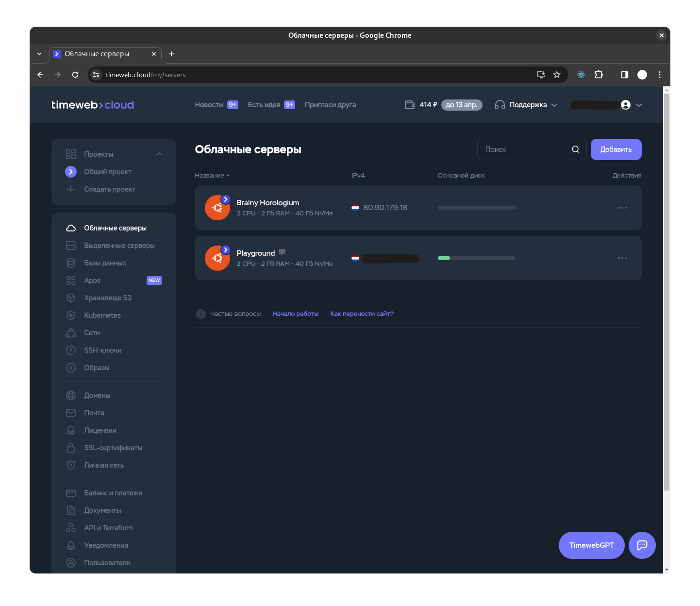The width and height of the screenshot is (700, 606).
Task: Open the SSH-ключи sidebar item
Action: point(103,350)
